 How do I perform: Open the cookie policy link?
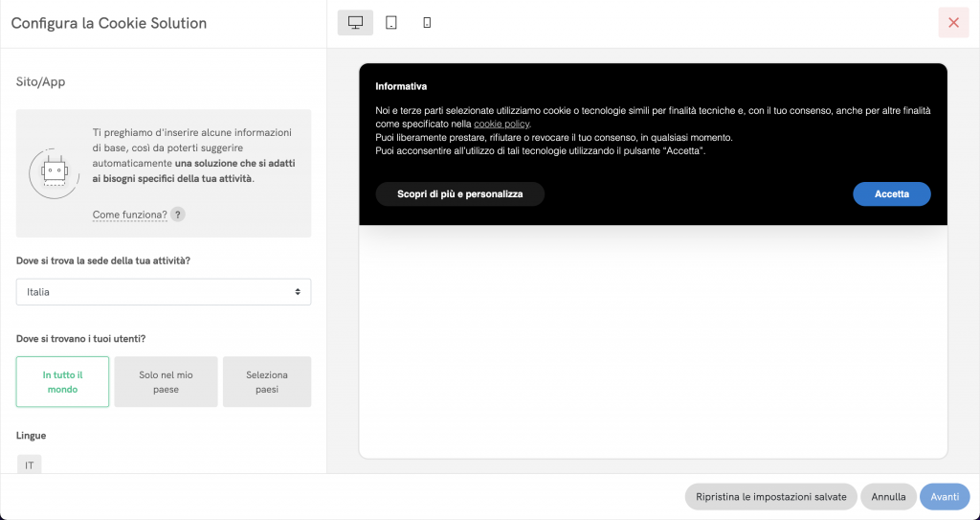(501, 124)
